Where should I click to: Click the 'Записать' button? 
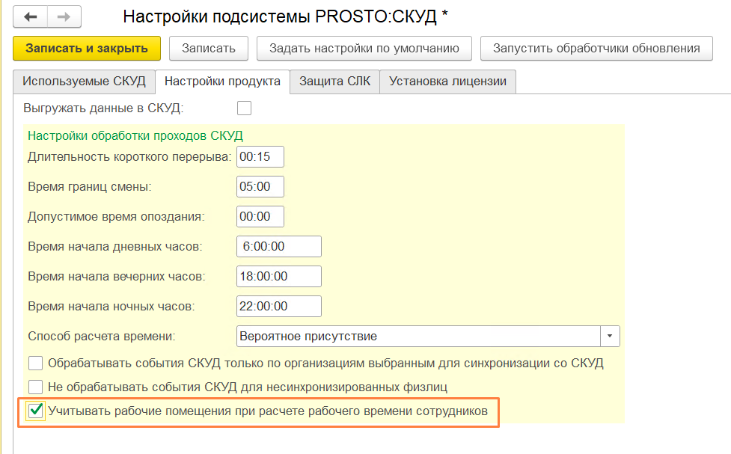(208, 48)
